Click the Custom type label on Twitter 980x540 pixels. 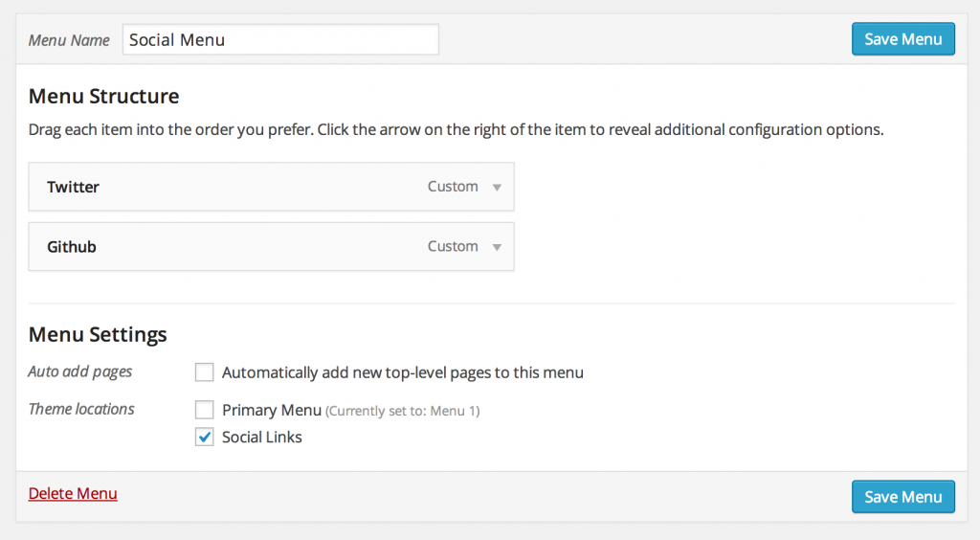pos(453,187)
